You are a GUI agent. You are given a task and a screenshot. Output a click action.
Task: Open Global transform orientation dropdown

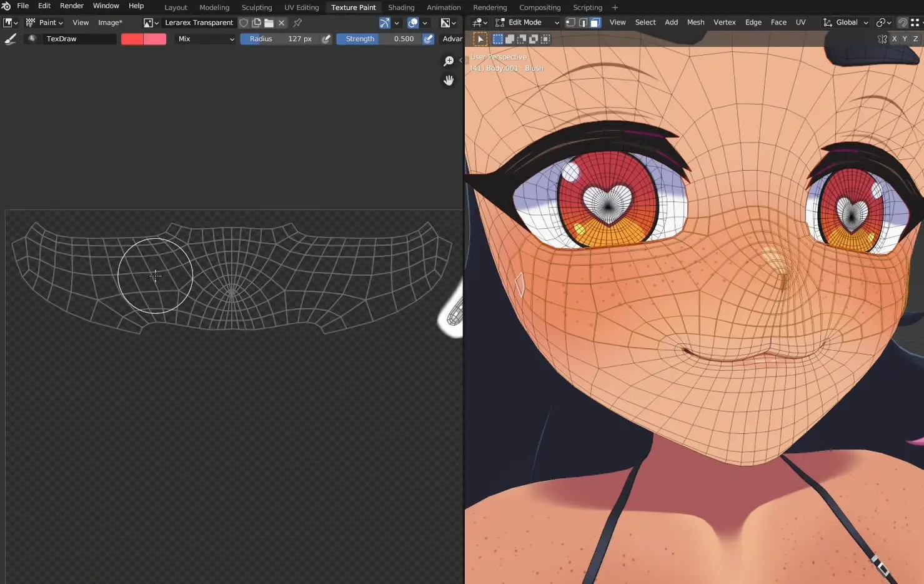click(x=846, y=23)
